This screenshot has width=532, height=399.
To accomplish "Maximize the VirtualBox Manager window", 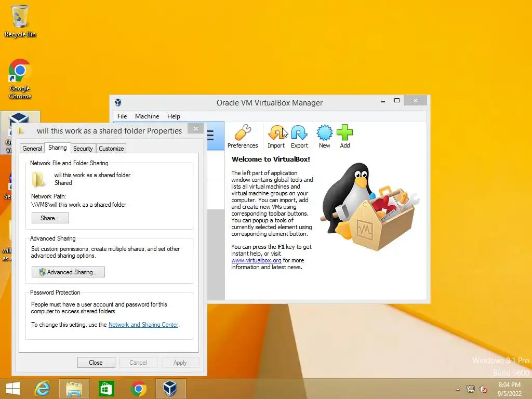I will click(x=397, y=100).
